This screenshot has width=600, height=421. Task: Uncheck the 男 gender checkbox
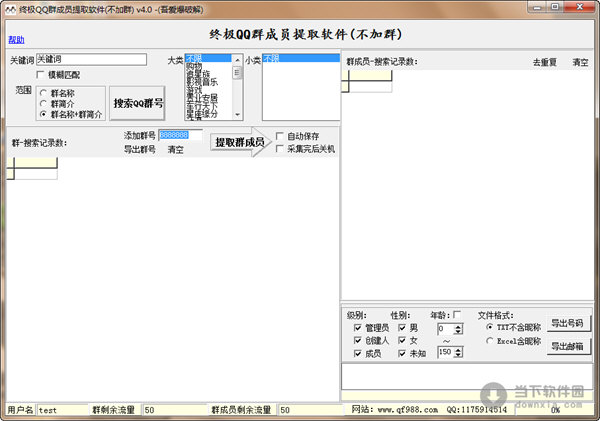[x=402, y=328]
